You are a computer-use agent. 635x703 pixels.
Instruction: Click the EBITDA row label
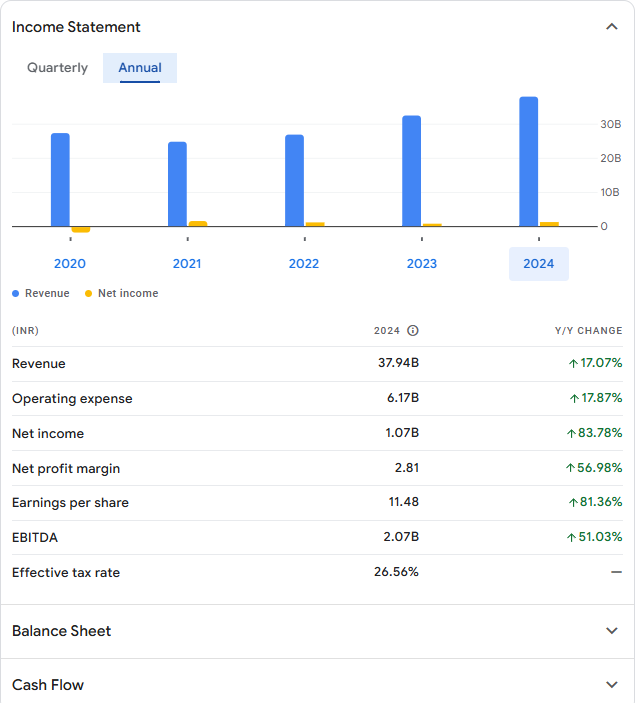tap(35, 538)
